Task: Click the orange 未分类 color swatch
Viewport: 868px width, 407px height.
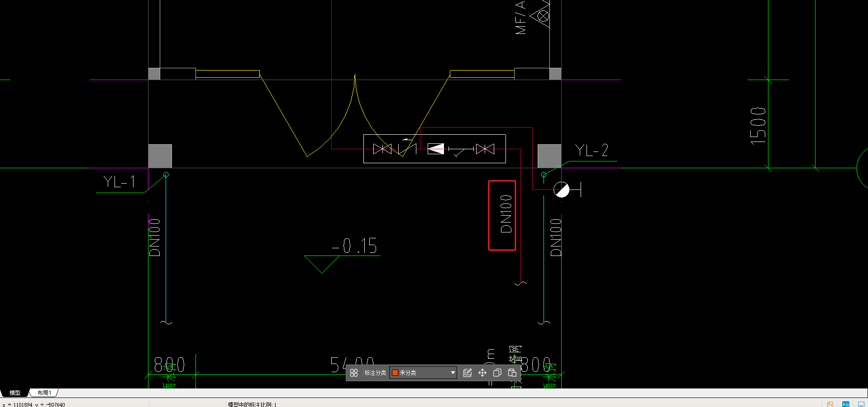Action: pos(395,373)
